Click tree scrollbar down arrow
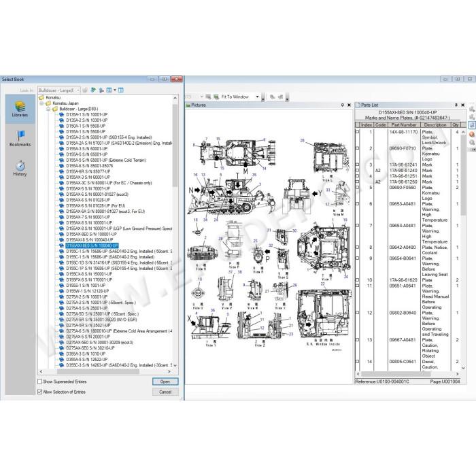 pyautogui.click(x=175, y=366)
